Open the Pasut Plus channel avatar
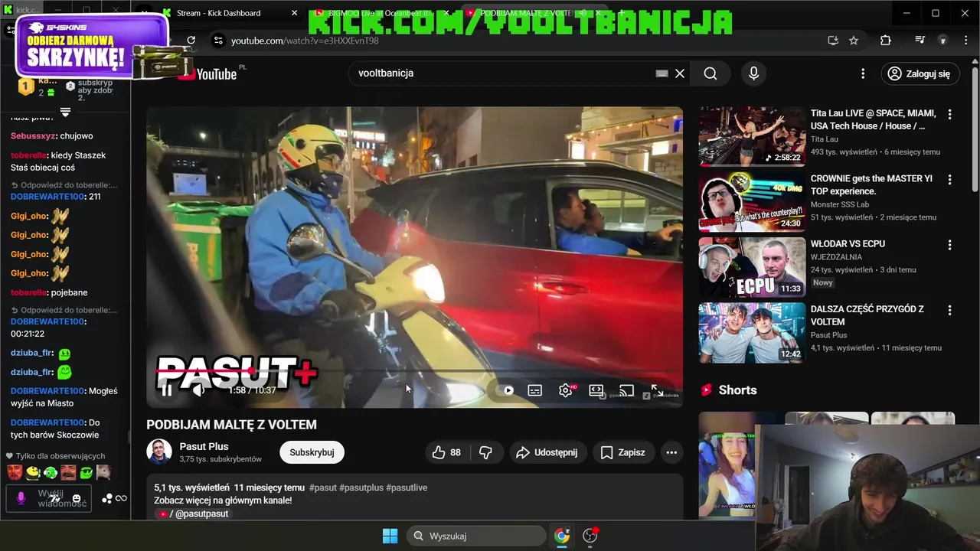The height and width of the screenshot is (551, 980). pyautogui.click(x=159, y=452)
